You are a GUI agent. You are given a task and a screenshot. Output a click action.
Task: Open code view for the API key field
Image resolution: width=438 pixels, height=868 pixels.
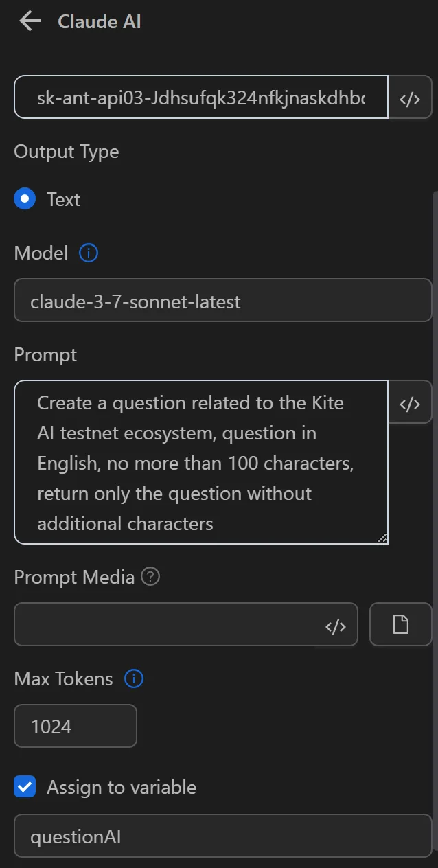[x=410, y=98]
